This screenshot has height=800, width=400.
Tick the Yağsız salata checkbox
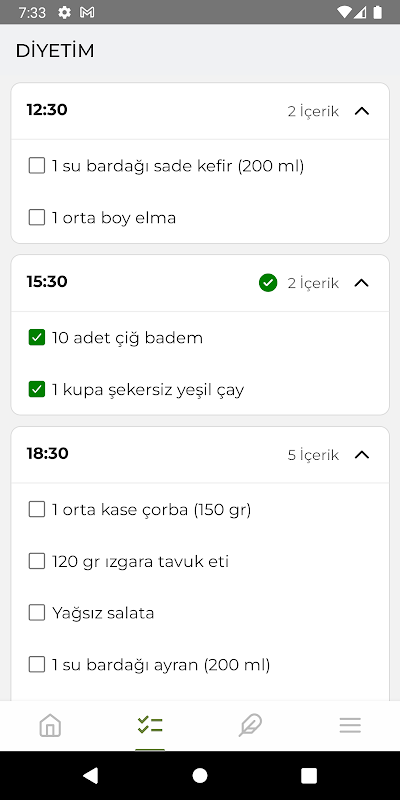(37, 613)
